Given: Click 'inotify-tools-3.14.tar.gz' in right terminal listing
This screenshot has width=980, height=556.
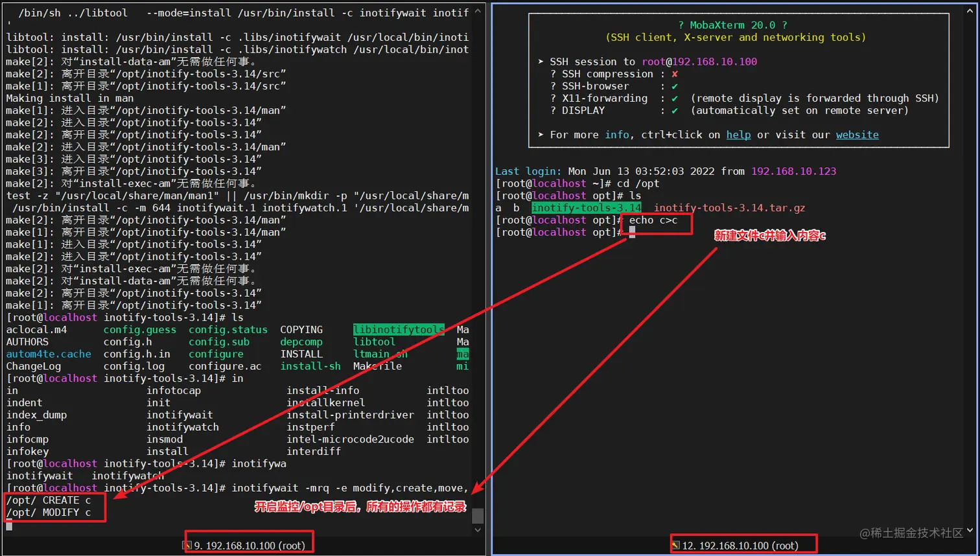Looking at the screenshot, I should click(x=729, y=208).
